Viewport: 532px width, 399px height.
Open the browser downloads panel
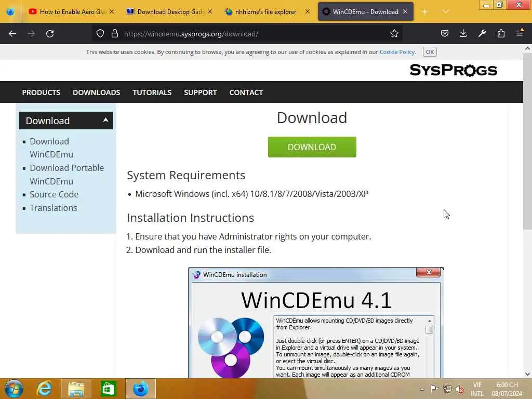463,34
